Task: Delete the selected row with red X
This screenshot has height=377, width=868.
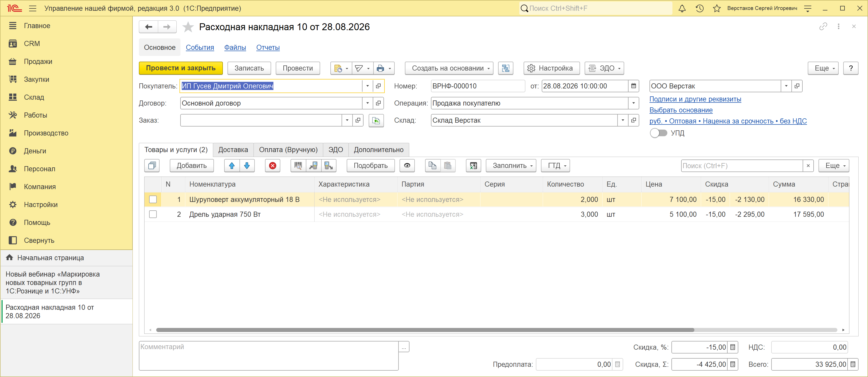Action: [273, 166]
